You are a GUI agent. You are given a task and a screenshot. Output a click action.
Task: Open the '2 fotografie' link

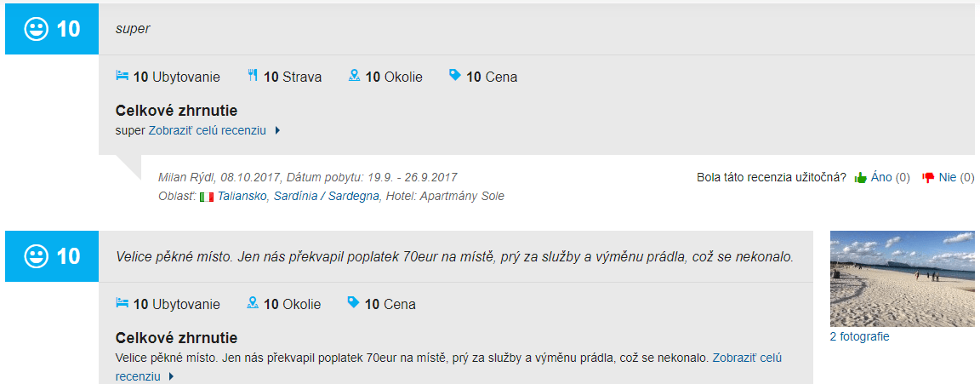click(859, 336)
